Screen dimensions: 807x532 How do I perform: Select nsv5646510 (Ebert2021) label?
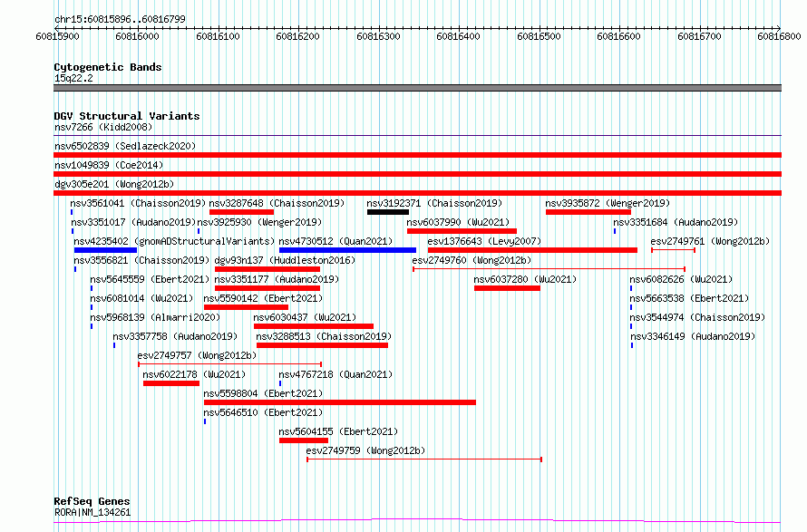pyautogui.click(x=263, y=412)
